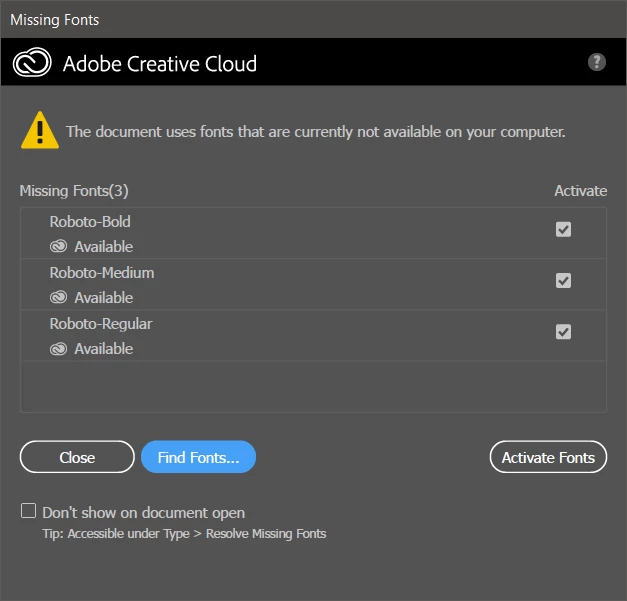Click Activate Fonts button
Viewport: 627px width, 601px height.
pos(548,457)
